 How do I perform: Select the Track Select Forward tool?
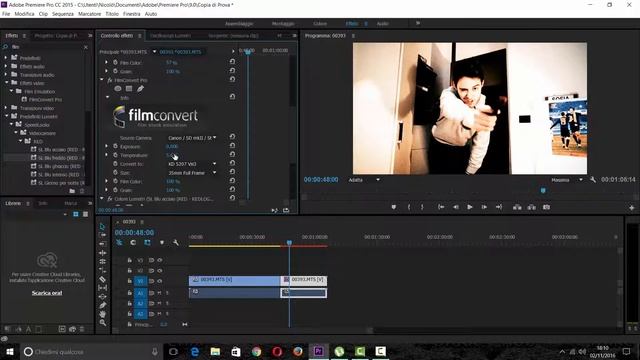pyautogui.click(x=102, y=235)
